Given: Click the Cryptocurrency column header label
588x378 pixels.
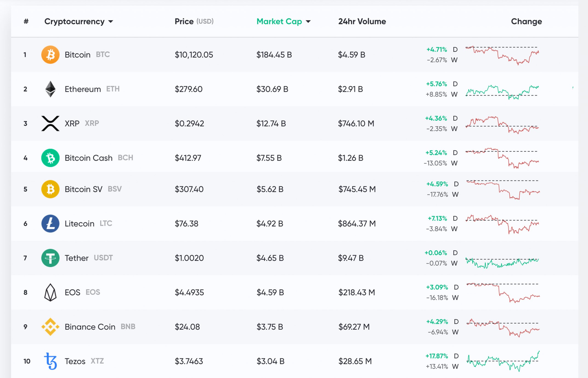Looking at the screenshot, I should (74, 22).
